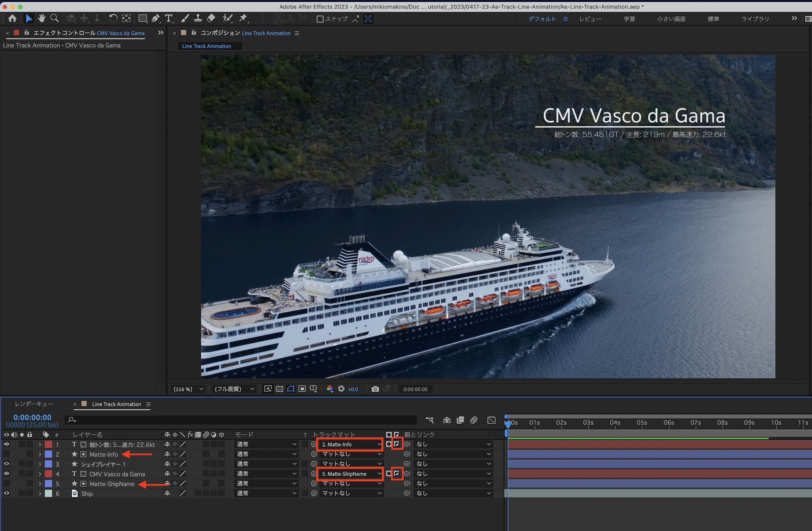
Task: Click the red label color of layer 4
Action: (x=48, y=474)
